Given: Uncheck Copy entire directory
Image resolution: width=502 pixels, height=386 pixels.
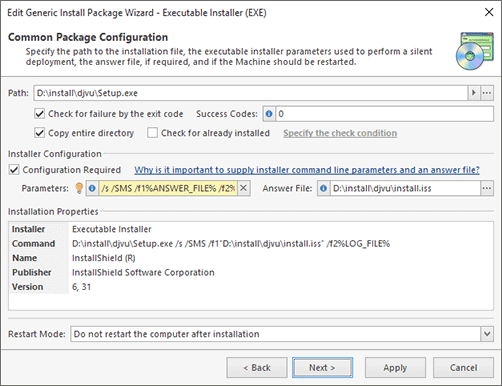Looking at the screenshot, I should pyautogui.click(x=39, y=133).
